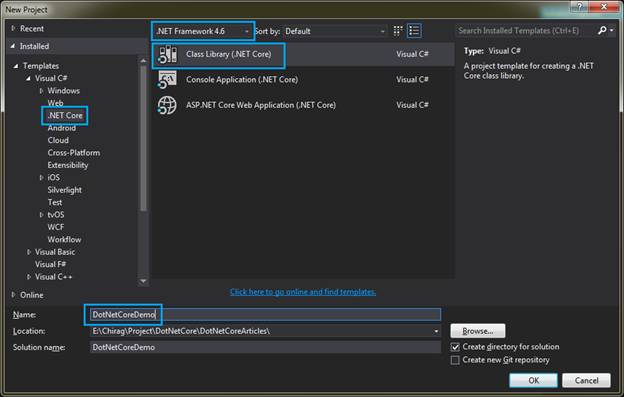Collapse the Installed section
Viewport: 624px width, 397px height.
tap(13, 46)
